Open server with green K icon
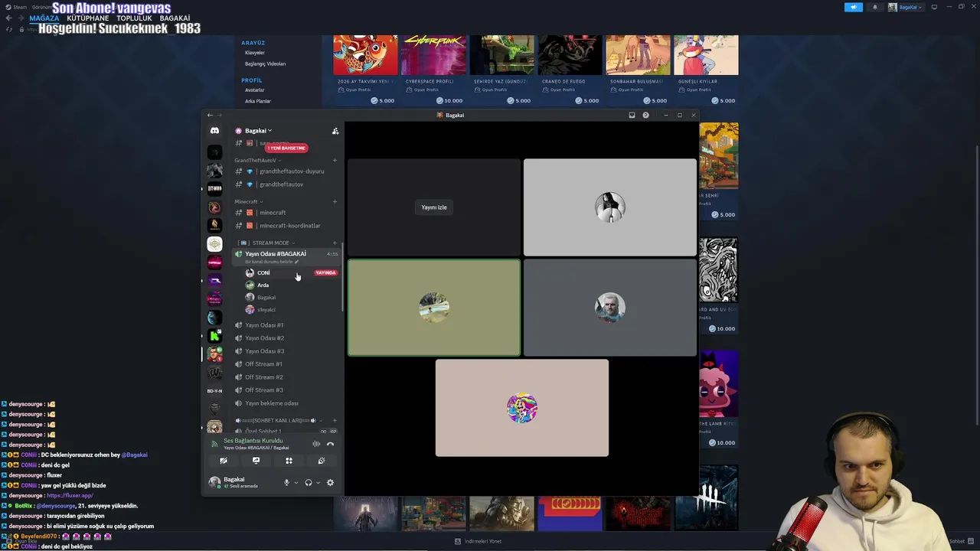Viewport: 980px width, 551px height. point(214,336)
